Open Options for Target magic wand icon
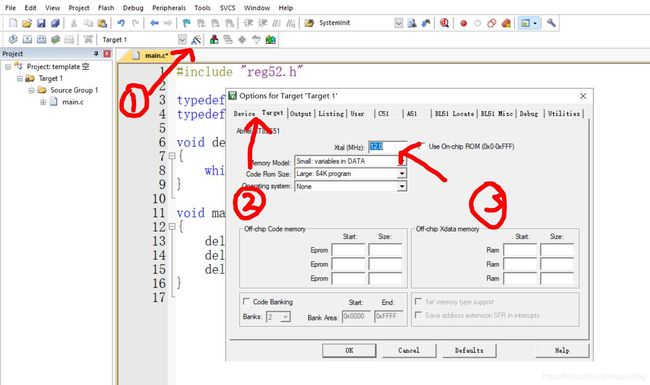The height and width of the screenshot is (385, 650). coord(196,40)
